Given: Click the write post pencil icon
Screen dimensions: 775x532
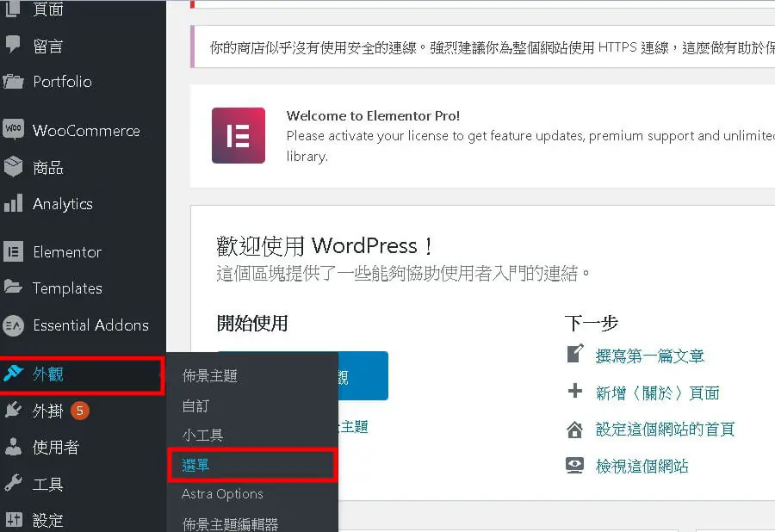Looking at the screenshot, I should tap(575, 353).
